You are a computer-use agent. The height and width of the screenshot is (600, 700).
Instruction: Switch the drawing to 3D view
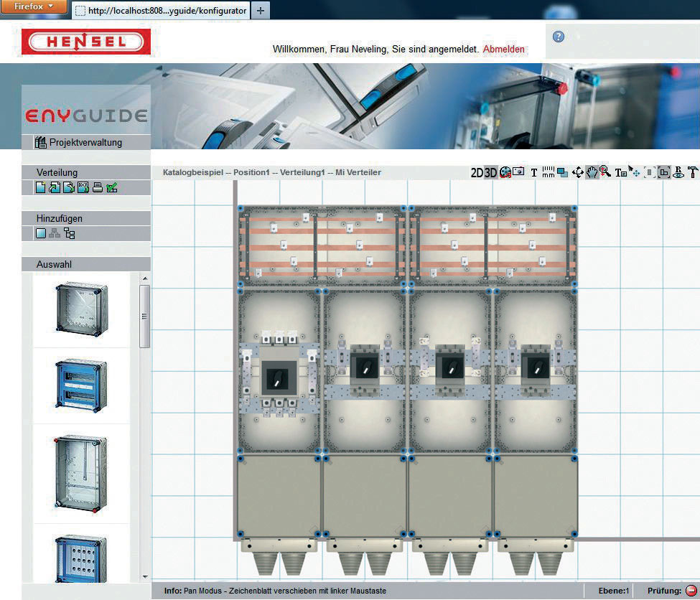pos(491,172)
